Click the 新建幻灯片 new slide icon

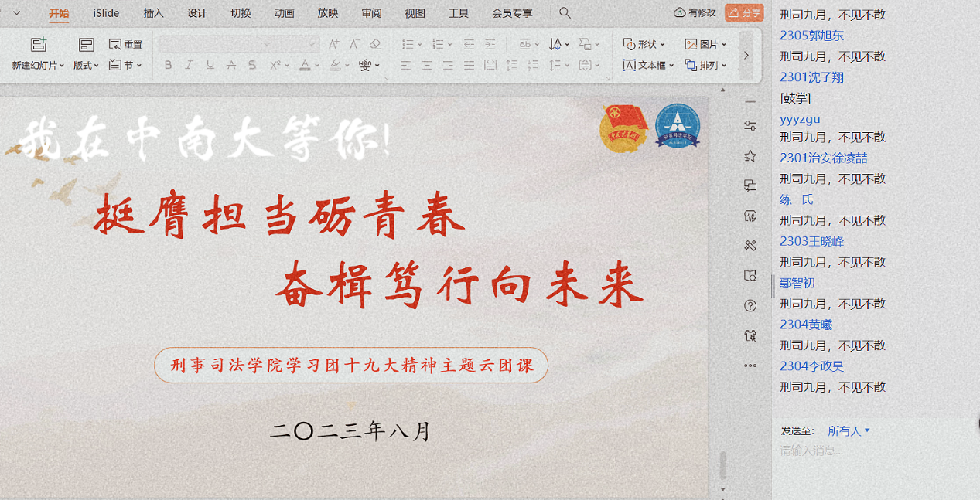click(38, 45)
